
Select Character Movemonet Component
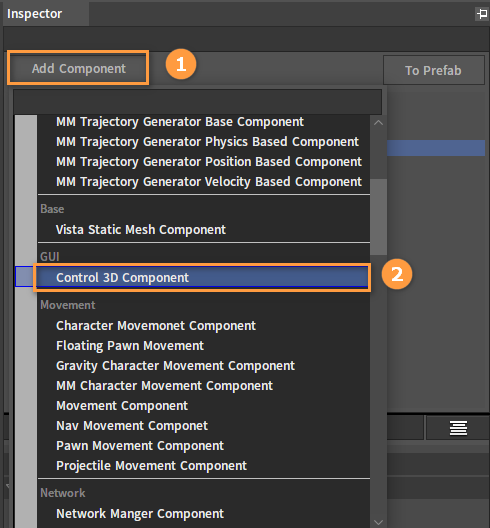[156, 326]
